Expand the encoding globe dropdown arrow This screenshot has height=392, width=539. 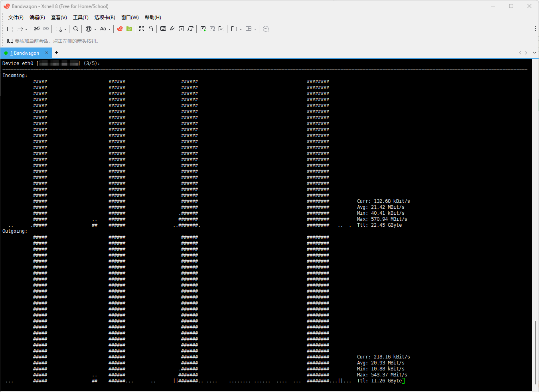pos(95,29)
